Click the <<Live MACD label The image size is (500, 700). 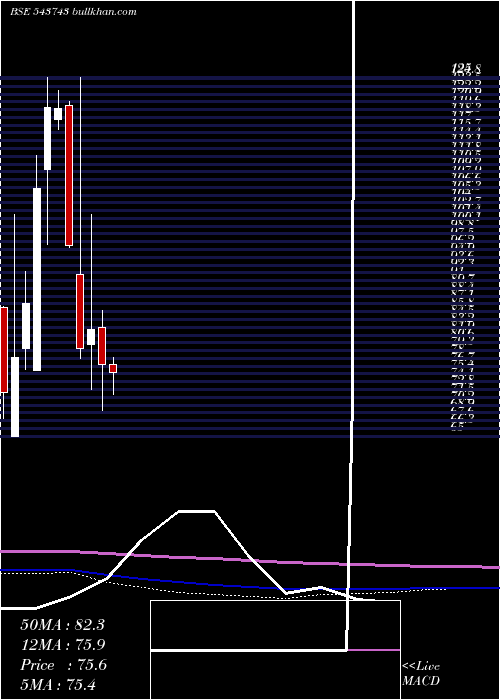tap(421, 674)
